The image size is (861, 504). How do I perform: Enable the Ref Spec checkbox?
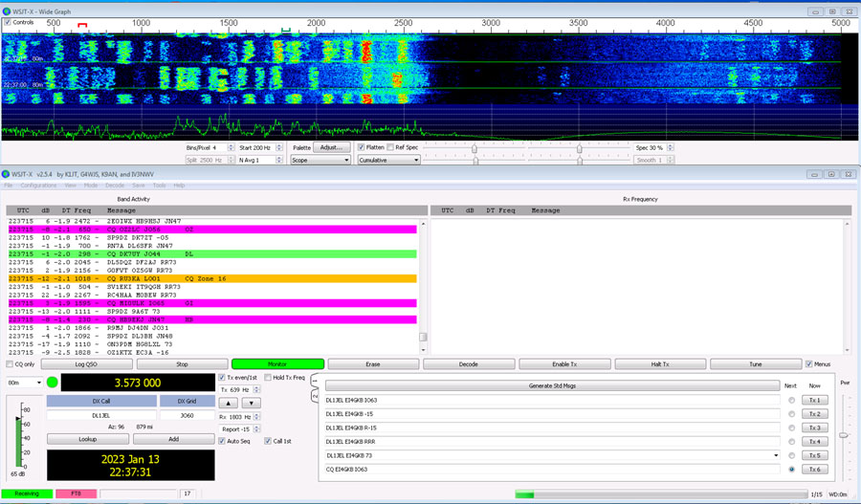[390, 147]
